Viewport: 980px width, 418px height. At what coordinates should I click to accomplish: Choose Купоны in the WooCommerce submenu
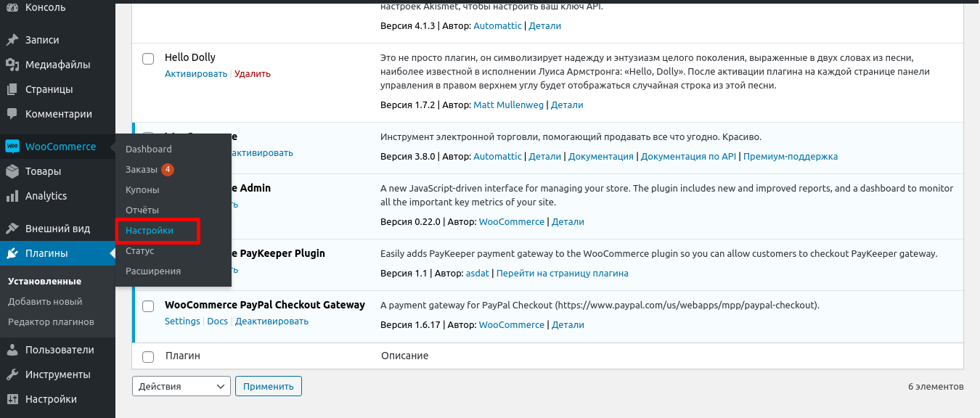tap(142, 190)
